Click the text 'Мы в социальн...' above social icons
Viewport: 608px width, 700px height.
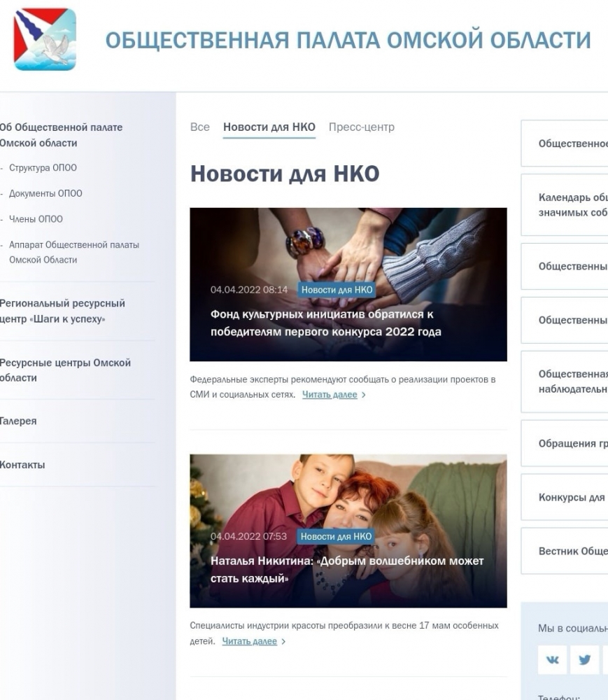pos(573,629)
